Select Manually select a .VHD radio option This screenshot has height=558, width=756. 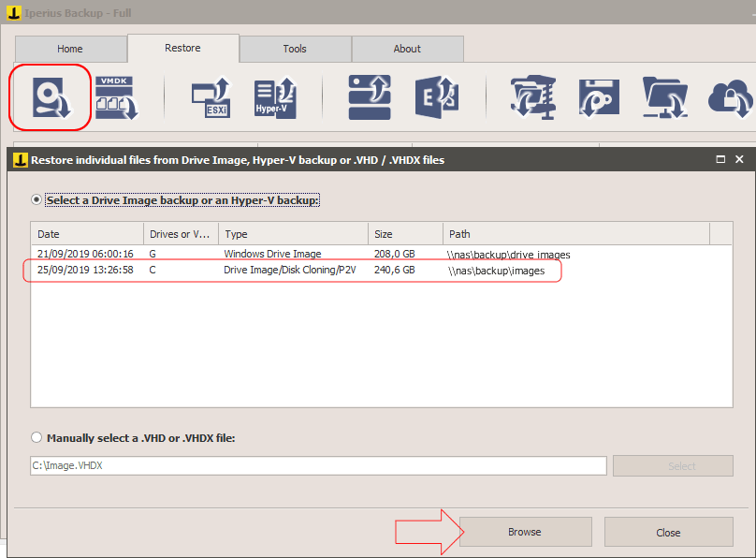pos(36,437)
